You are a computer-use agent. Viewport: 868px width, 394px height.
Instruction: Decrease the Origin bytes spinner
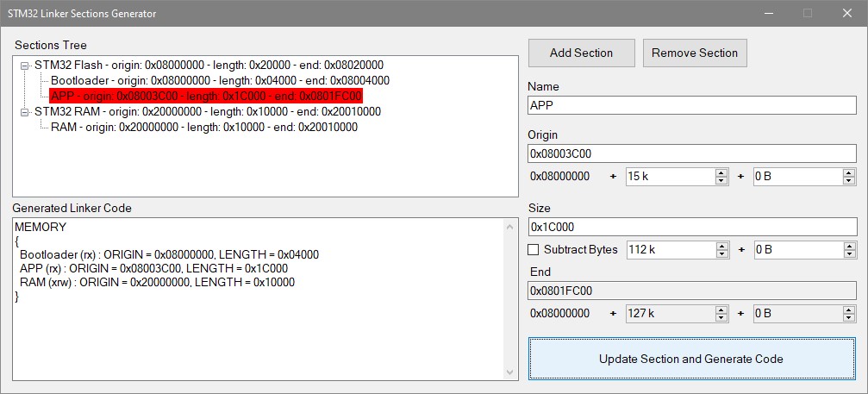point(849,181)
